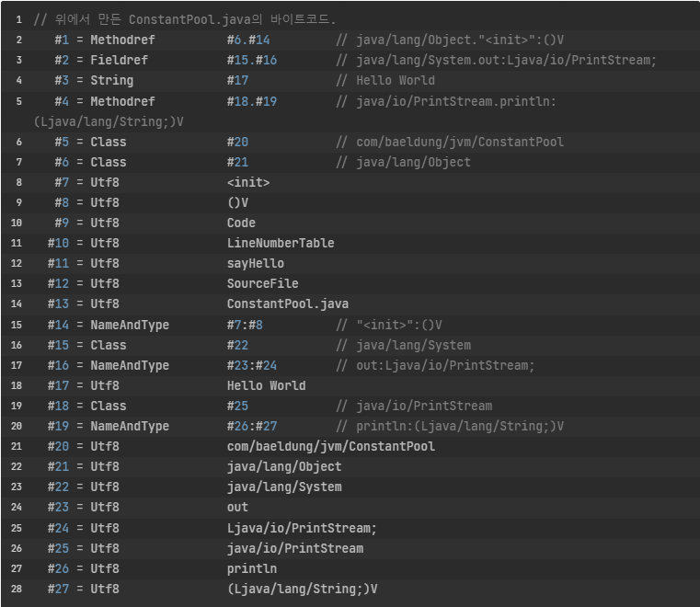Click 'NameAndType' keyword in the #14 row

pos(130,325)
